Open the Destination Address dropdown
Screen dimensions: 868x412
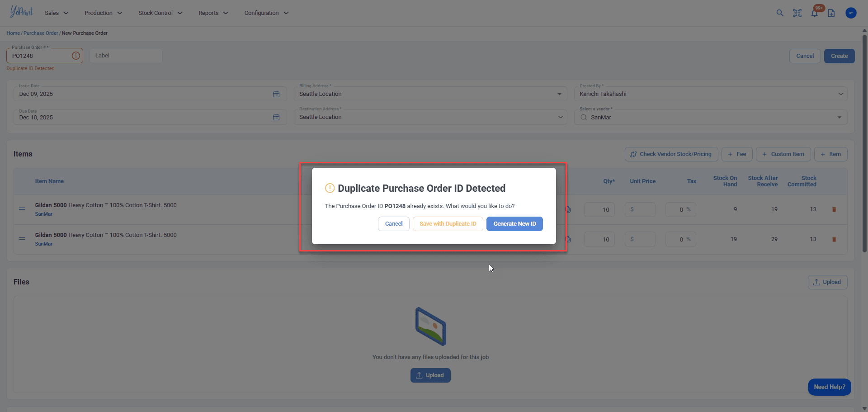point(560,117)
